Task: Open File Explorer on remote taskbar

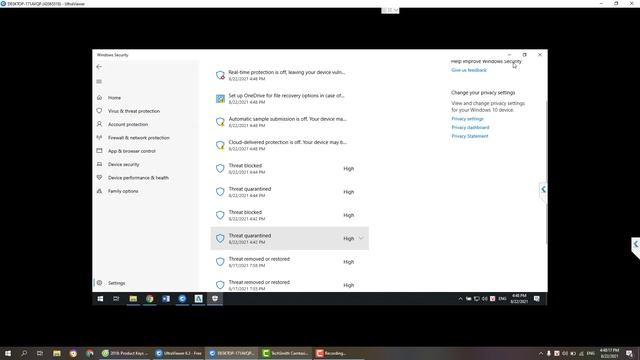Action: coord(133,299)
